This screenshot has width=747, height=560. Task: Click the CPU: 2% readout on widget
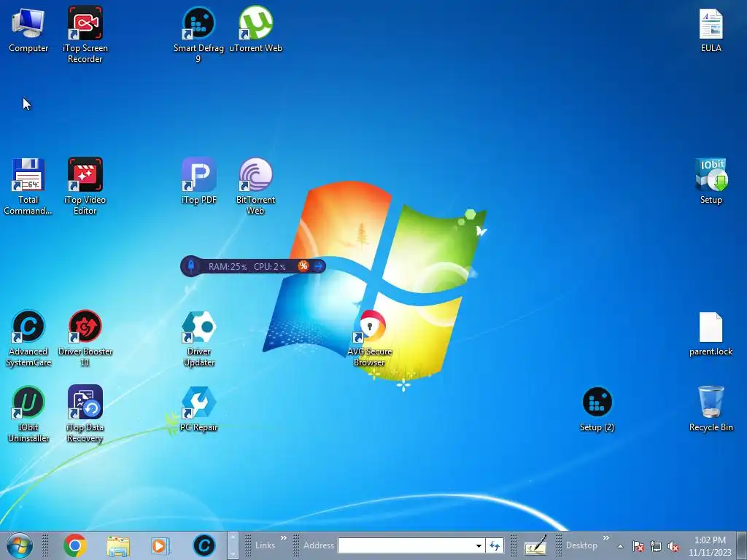269,267
